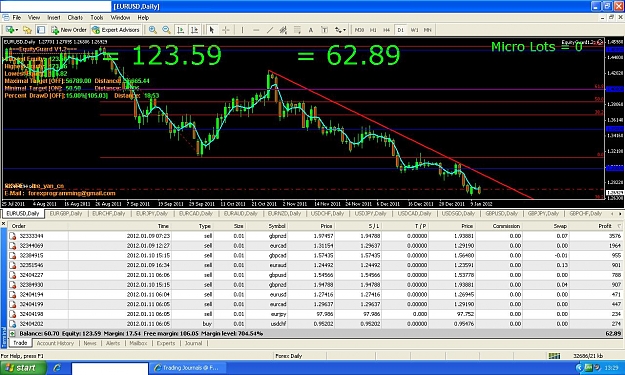Open the Experts terminal tab
This screenshot has width=625, height=375.
(x=166, y=343)
